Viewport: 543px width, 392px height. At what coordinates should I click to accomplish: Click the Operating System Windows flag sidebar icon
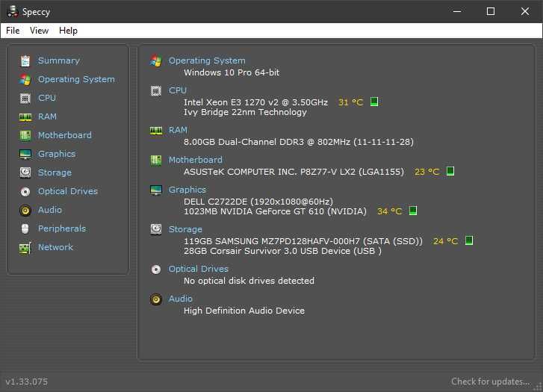click(x=25, y=80)
